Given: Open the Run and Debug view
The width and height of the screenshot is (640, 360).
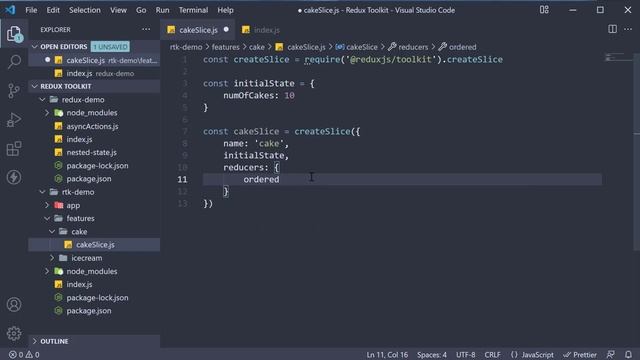Looking at the screenshot, I should click(x=14, y=120).
